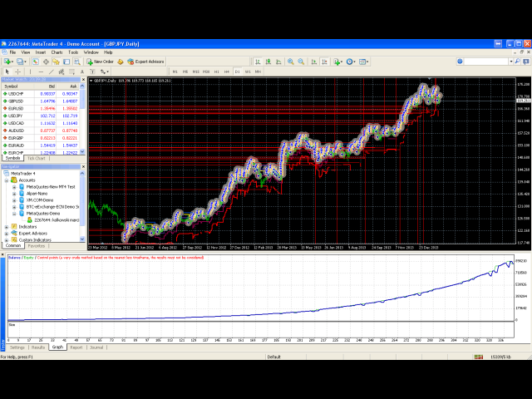Click the MetaEditor icon in the toolbar

click(121, 62)
